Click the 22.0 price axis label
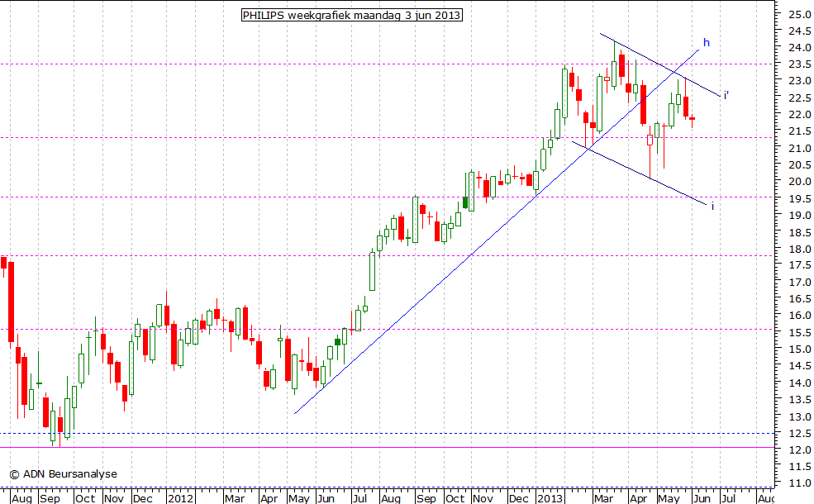Image resolution: width=814 pixels, height=504 pixels. point(799,115)
